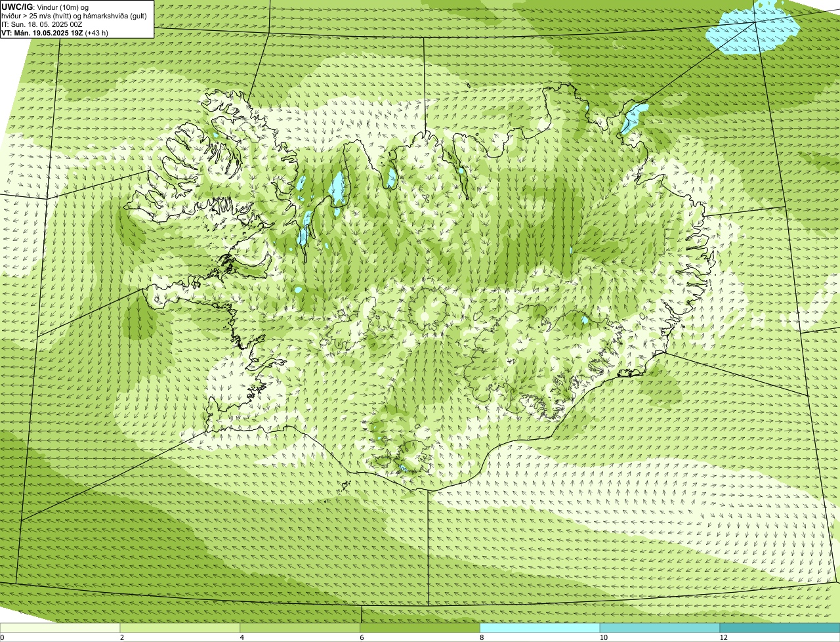Click the valid time 'VT: Mán. 19.05.2025 19Z'
The height and width of the screenshot is (642, 840).
coord(42,32)
